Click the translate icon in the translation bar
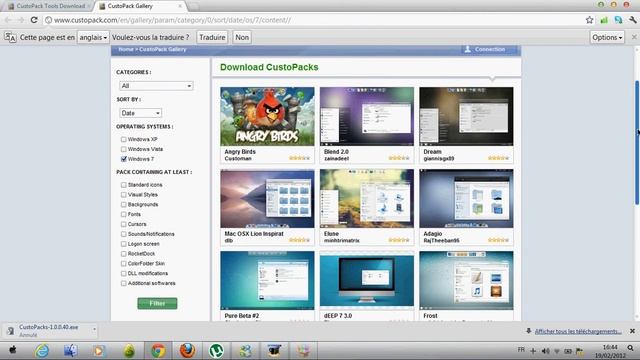 coord(10,38)
